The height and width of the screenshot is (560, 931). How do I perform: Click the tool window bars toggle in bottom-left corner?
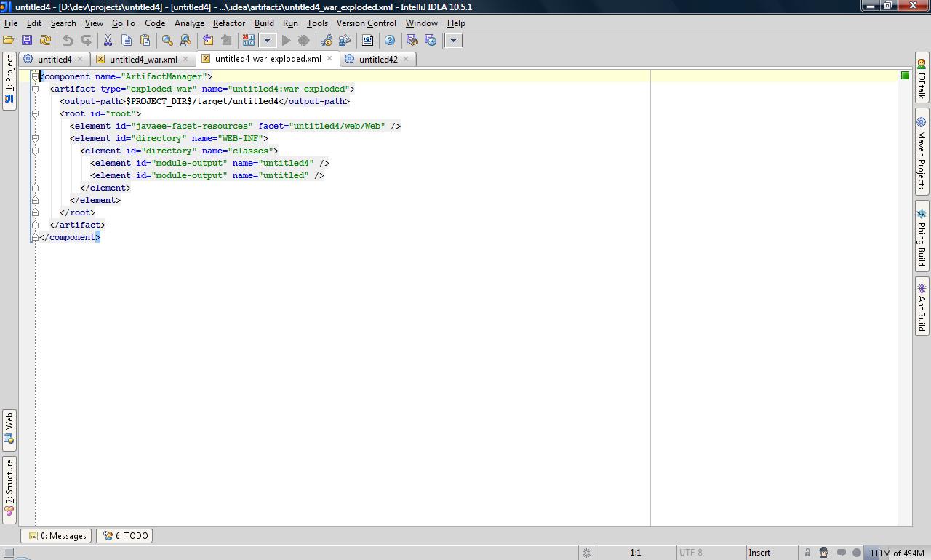point(8,553)
